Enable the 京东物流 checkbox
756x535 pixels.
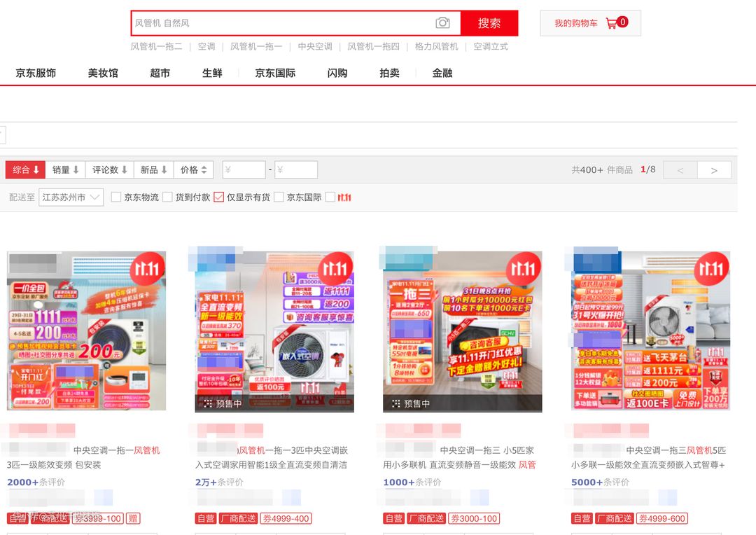116,197
